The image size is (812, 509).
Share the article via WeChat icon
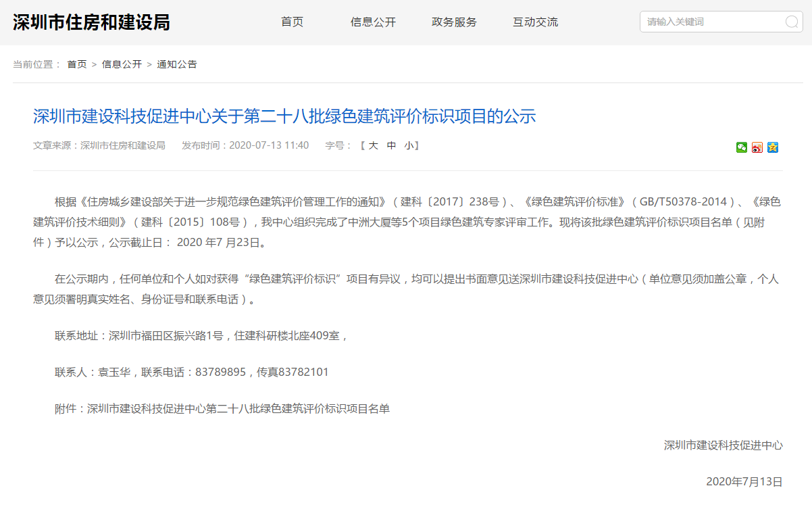tap(742, 147)
